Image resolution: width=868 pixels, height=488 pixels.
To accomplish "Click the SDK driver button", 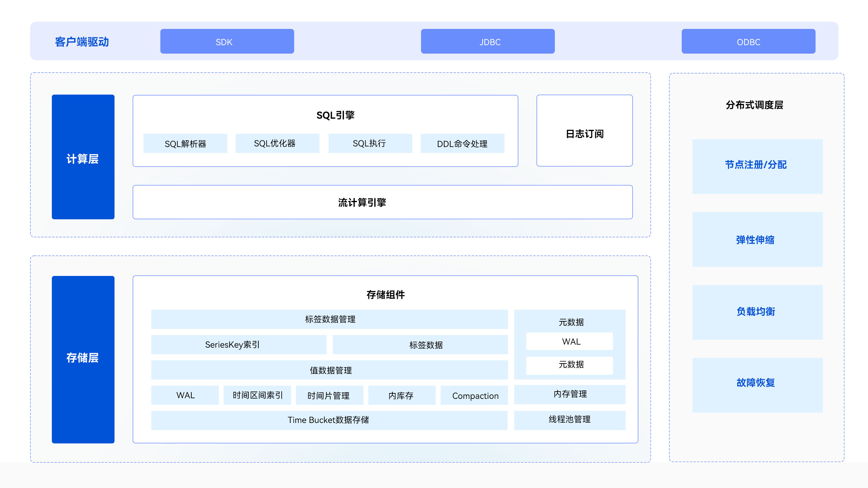I will pyautogui.click(x=227, y=42).
